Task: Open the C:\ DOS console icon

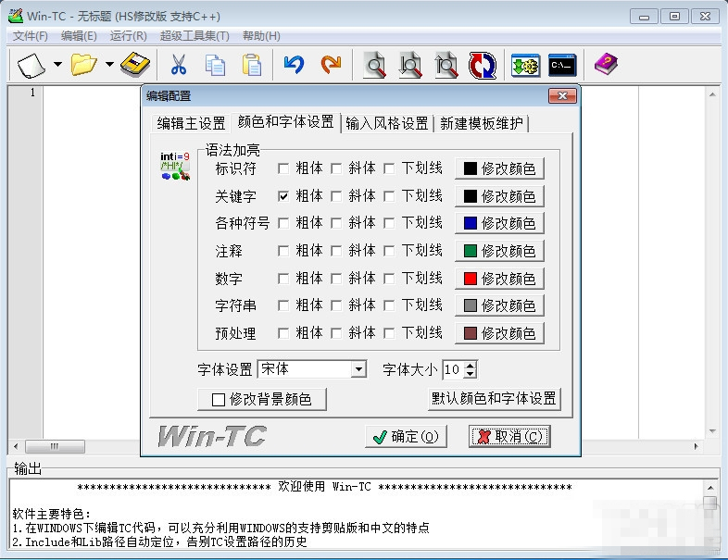Action: click(562, 65)
